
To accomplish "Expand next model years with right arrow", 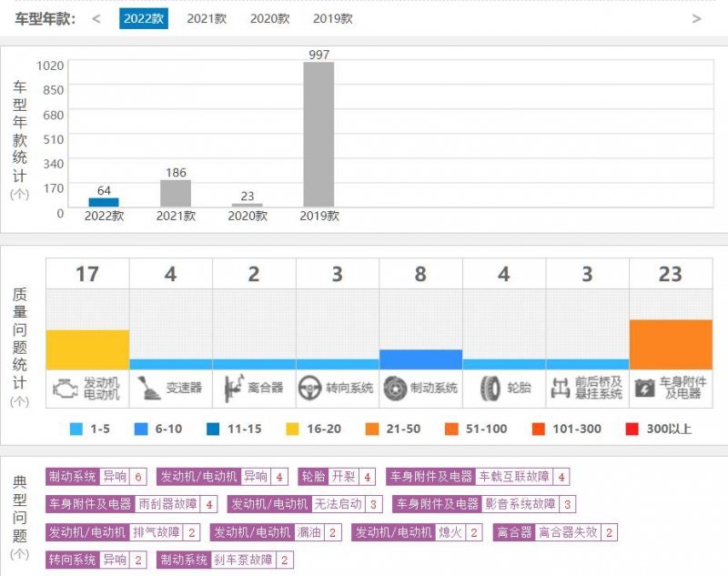I will click(696, 18).
